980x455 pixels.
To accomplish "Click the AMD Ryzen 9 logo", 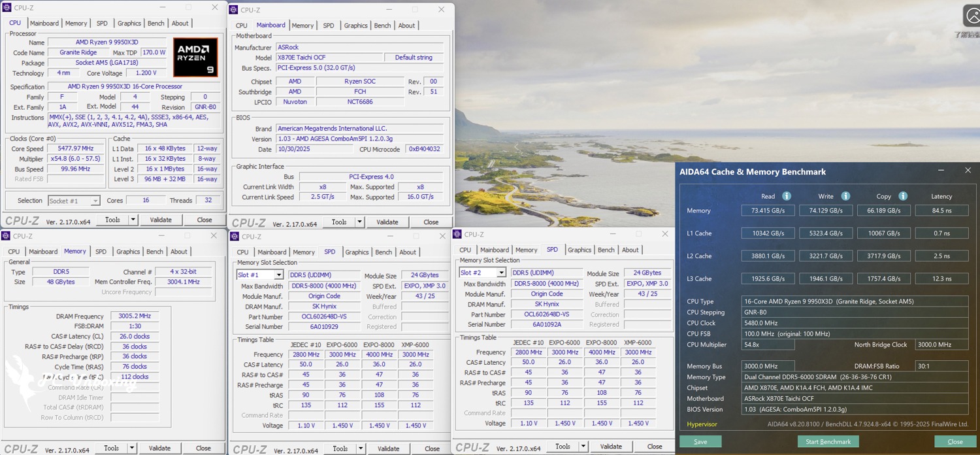I will click(195, 58).
